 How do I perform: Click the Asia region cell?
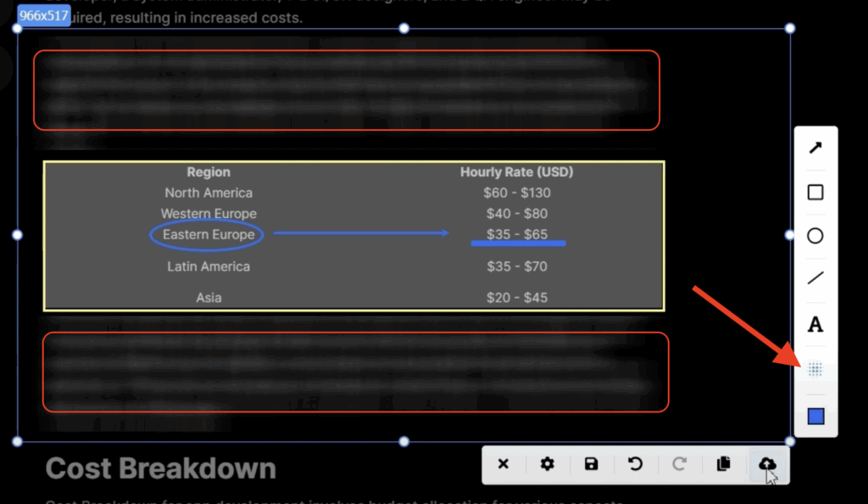coord(209,298)
